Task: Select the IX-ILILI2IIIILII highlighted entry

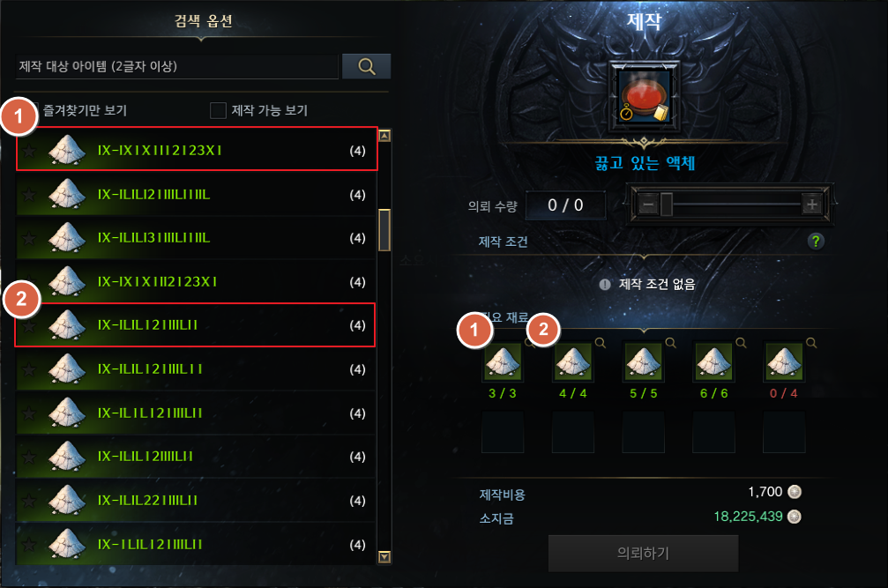Action: [x=195, y=324]
